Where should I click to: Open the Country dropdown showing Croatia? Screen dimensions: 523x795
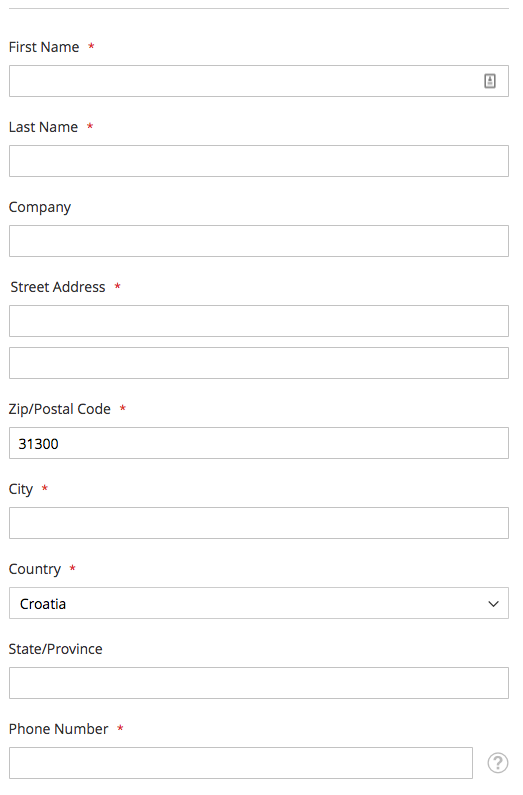pyautogui.click(x=258, y=603)
